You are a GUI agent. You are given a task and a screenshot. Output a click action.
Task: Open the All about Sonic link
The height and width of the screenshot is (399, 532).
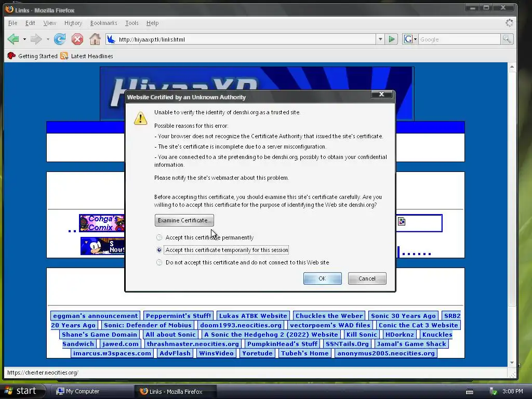click(170, 335)
